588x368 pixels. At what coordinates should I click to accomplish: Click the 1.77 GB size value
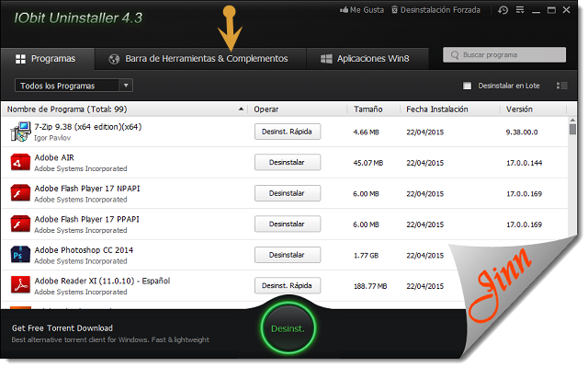point(366,256)
